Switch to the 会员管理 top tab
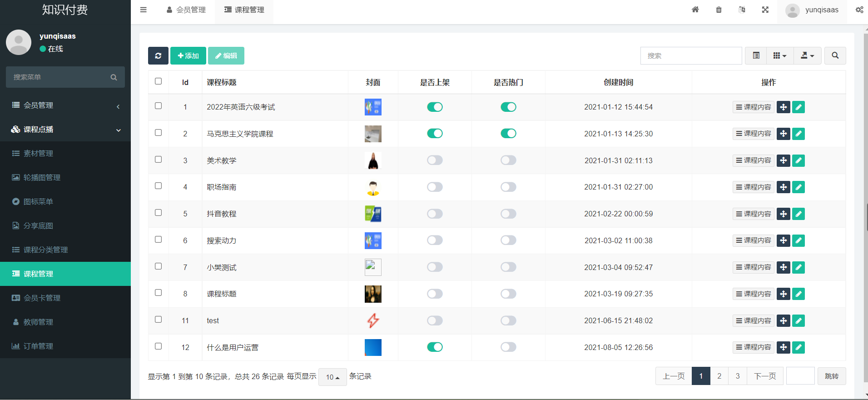The height and width of the screenshot is (400, 868). (x=186, y=10)
